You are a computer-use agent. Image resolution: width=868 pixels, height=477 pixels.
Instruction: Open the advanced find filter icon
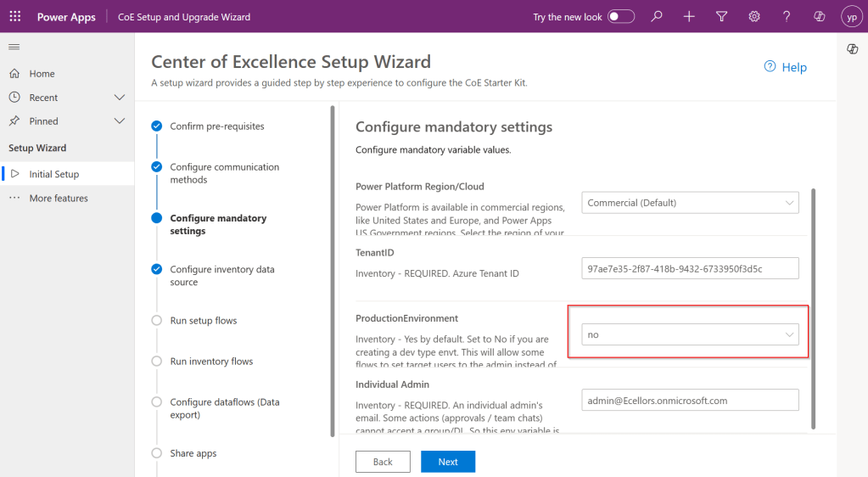click(721, 17)
